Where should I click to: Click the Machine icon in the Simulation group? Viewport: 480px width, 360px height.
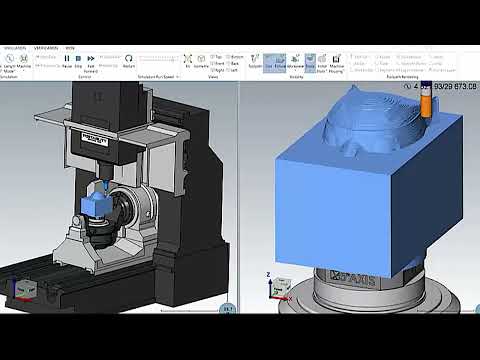point(24,61)
